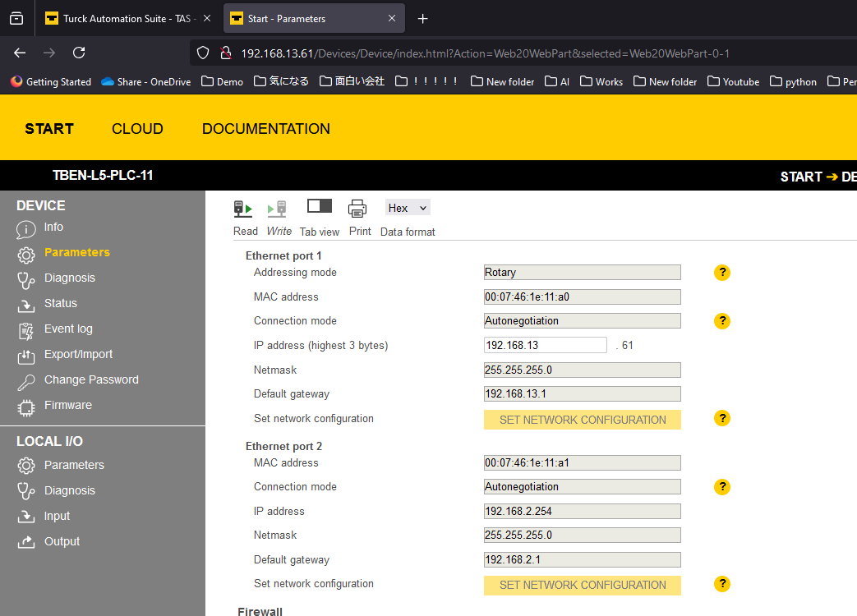The image size is (857, 616).
Task: Click the Print icon
Action: [x=357, y=208]
